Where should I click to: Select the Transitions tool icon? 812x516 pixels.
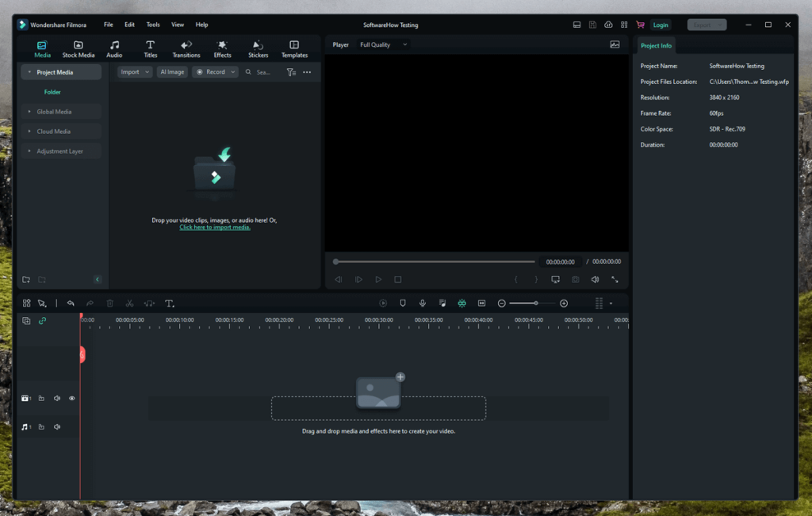186,45
